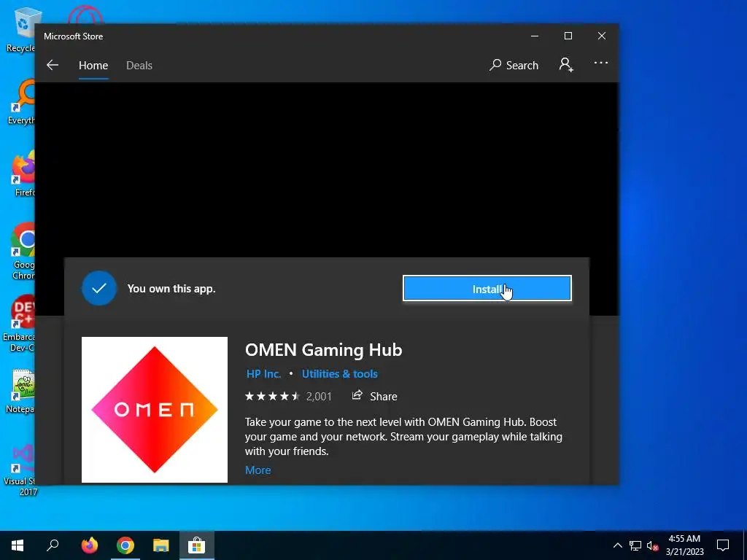Open the Home tab in Microsoft Store
The width and height of the screenshot is (747, 560).
click(93, 65)
